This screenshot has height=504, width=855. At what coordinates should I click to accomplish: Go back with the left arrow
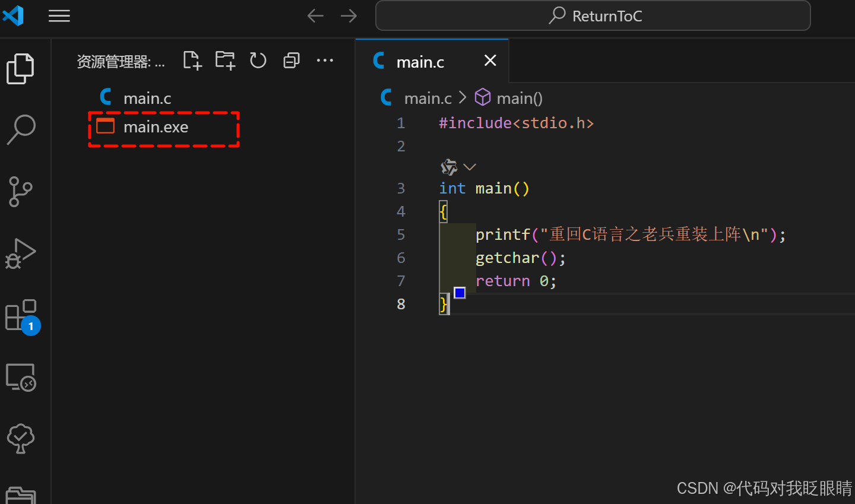pyautogui.click(x=315, y=16)
